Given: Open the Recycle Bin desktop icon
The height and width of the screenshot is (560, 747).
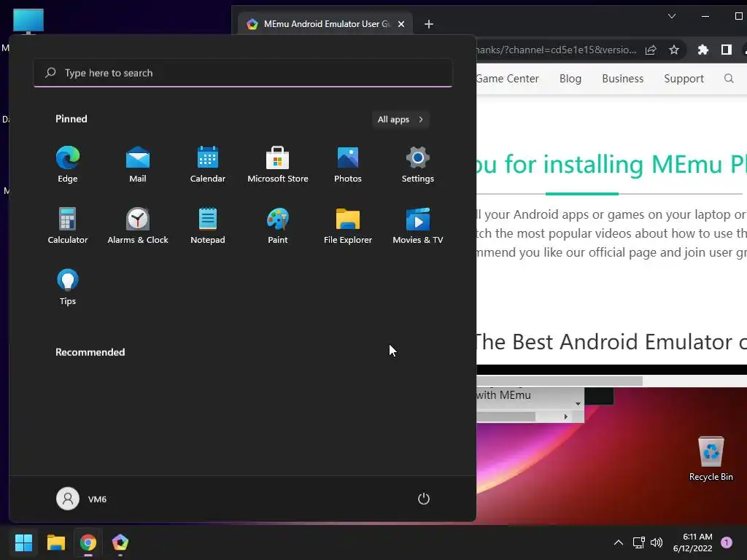Looking at the screenshot, I should coord(711,459).
